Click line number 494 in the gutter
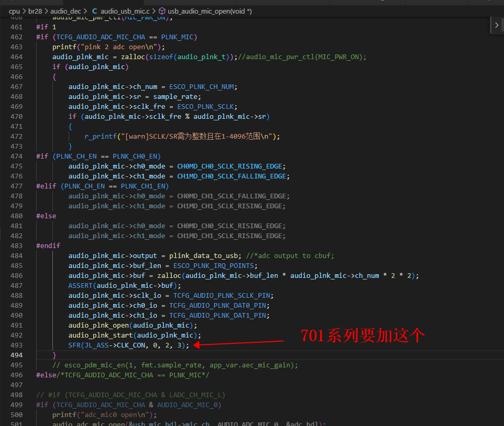Image resolution: width=504 pixels, height=426 pixels. tap(16, 355)
